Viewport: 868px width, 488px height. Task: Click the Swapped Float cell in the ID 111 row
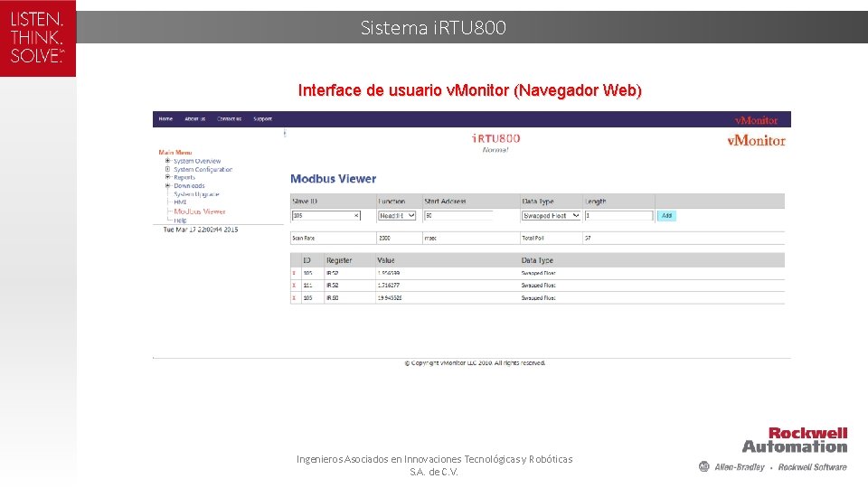click(538, 286)
